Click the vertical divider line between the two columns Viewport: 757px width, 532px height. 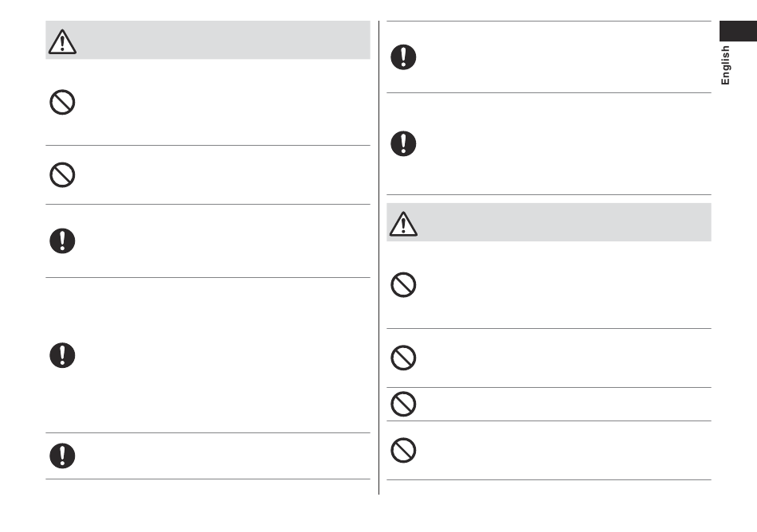pyautogui.click(x=379, y=257)
